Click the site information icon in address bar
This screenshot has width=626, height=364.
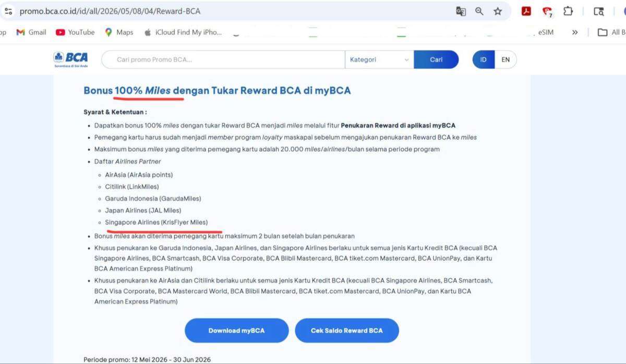(x=8, y=11)
